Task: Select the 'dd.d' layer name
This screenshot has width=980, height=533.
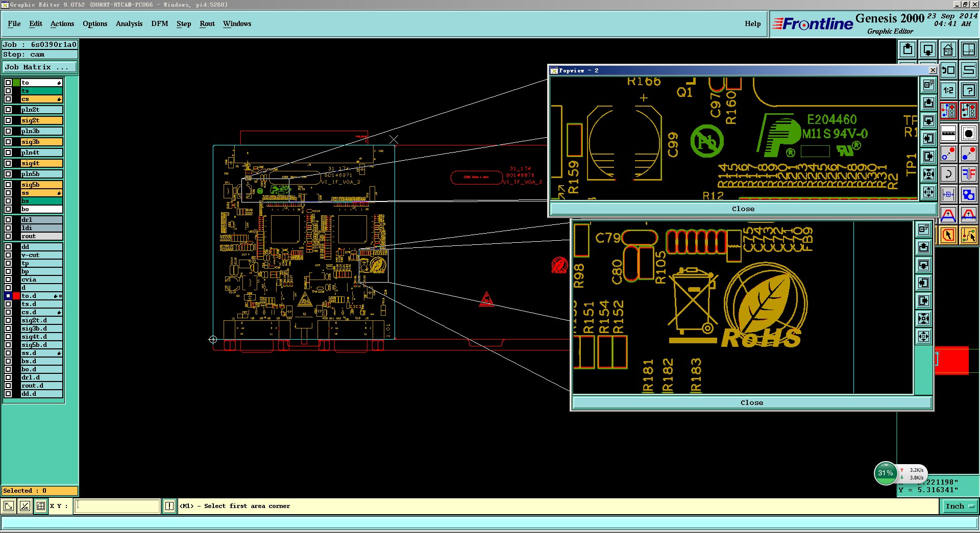Action: point(41,394)
